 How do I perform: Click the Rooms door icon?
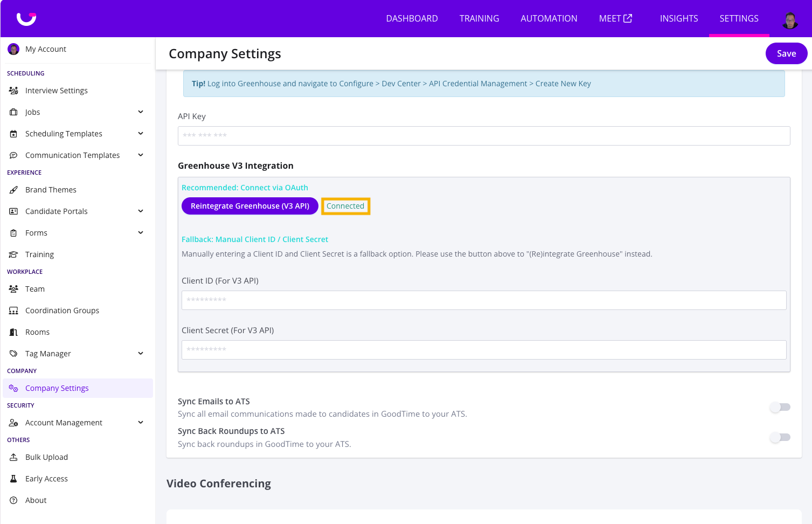(13, 332)
